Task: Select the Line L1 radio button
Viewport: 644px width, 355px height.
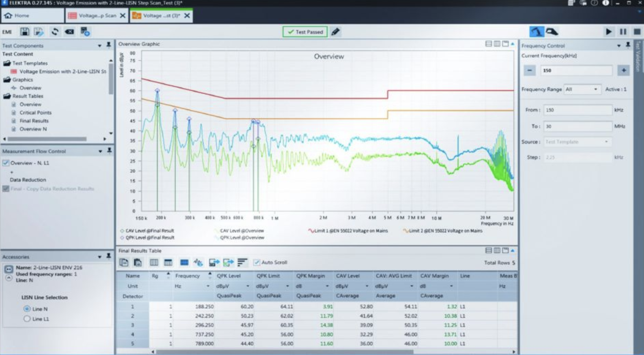Action: tap(27, 319)
